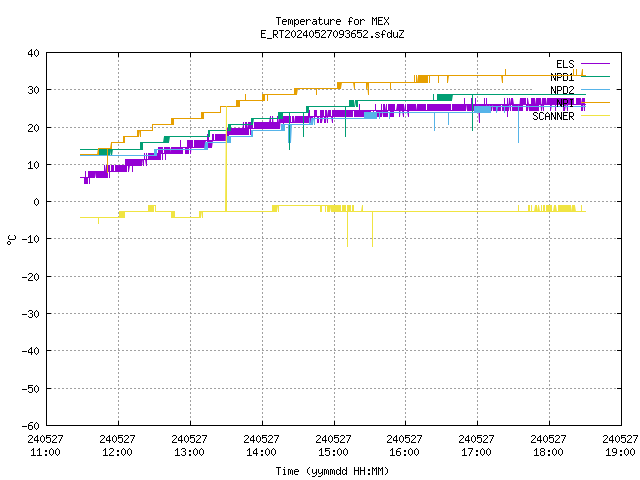Click the tall yellow SCANNER spike near 13:30
Screen dimensions: 640x480
pyautogui.click(x=226, y=159)
